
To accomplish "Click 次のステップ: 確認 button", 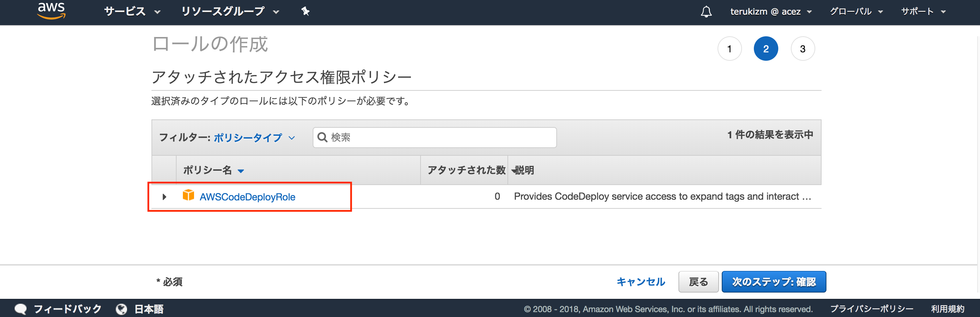I will pyautogui.click(x=774, y=282).
